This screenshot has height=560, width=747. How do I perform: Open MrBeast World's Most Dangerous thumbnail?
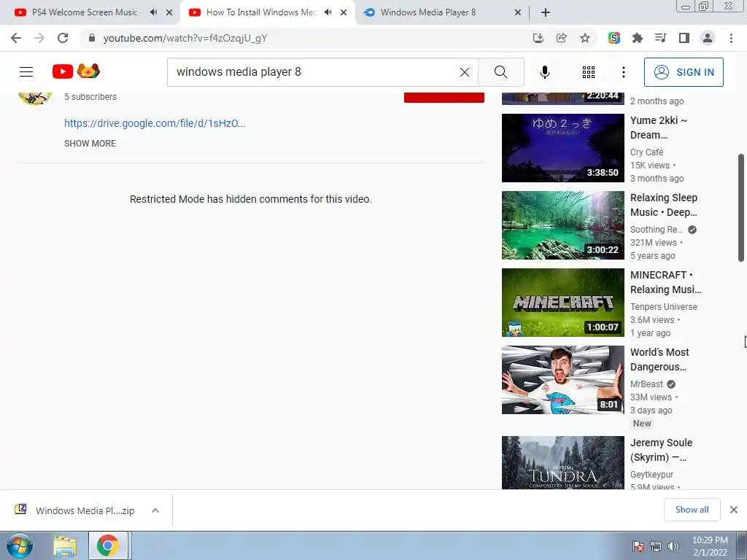tap(562, 380)
